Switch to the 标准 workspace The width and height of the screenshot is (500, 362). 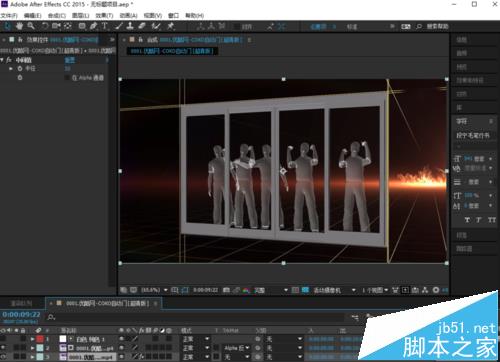(352, 26)
